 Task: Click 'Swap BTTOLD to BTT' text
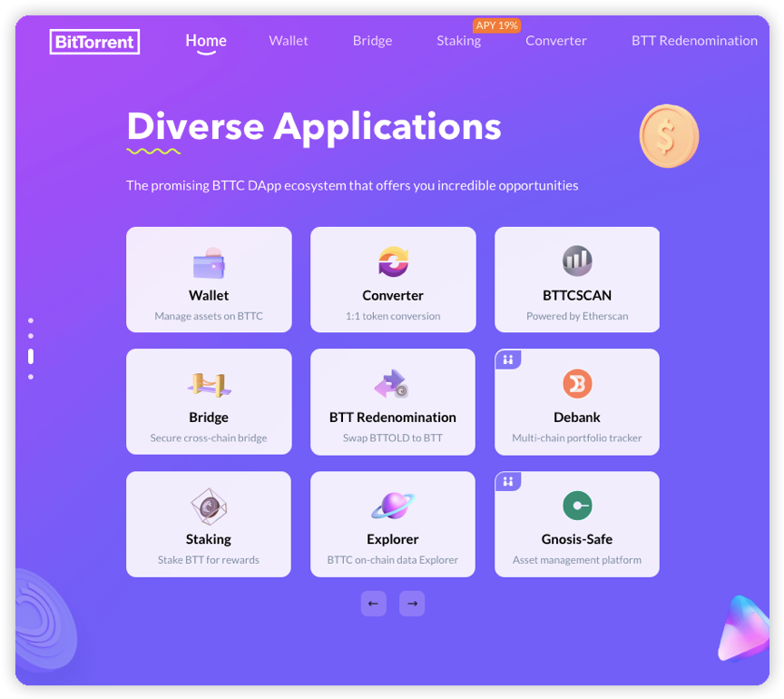point(393,438)
